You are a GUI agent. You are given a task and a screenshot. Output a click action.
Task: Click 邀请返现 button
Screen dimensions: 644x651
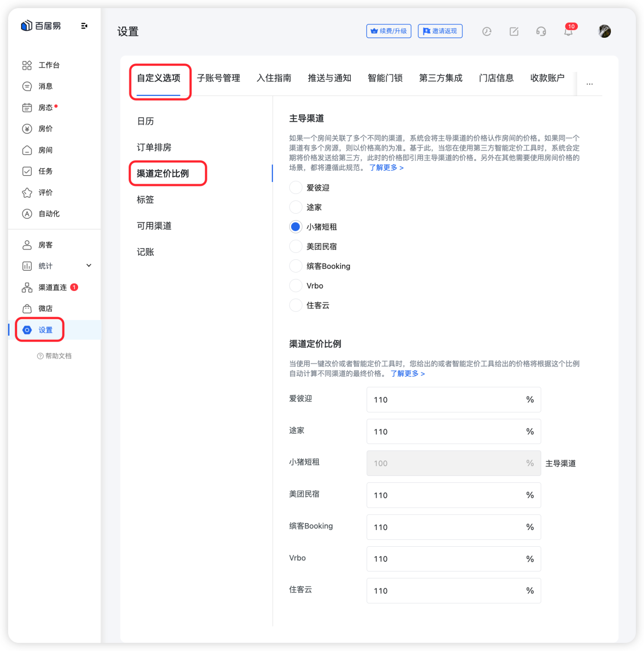coord(440,31)
